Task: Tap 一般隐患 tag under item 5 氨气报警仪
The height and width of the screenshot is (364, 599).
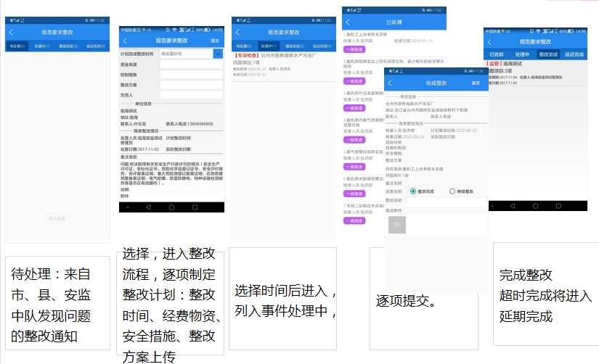Action: click(x=354, y=167)
